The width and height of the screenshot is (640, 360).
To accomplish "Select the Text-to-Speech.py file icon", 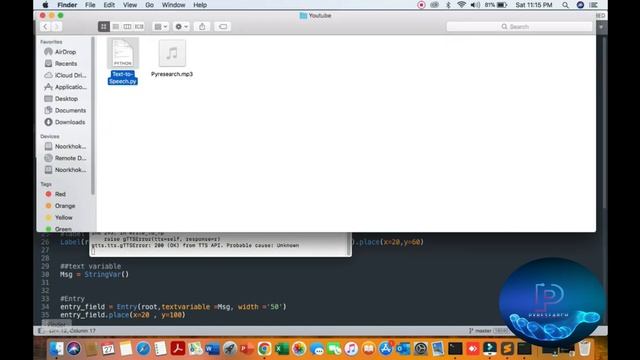I will tap(123, 53).
